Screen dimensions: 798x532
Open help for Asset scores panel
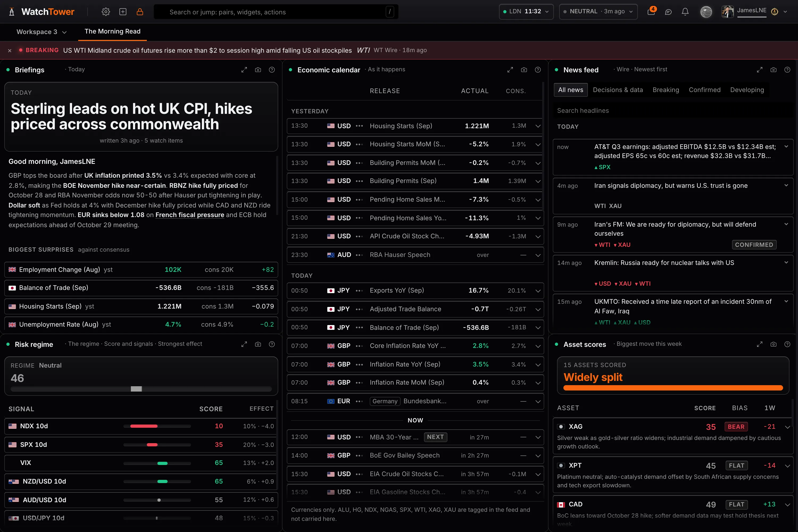pyautogui.click(x=787, y=344)
